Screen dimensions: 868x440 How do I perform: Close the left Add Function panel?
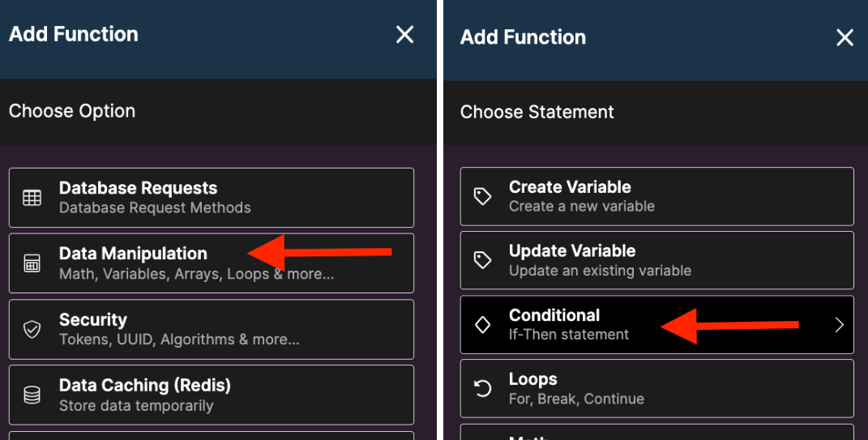[404, 34]
